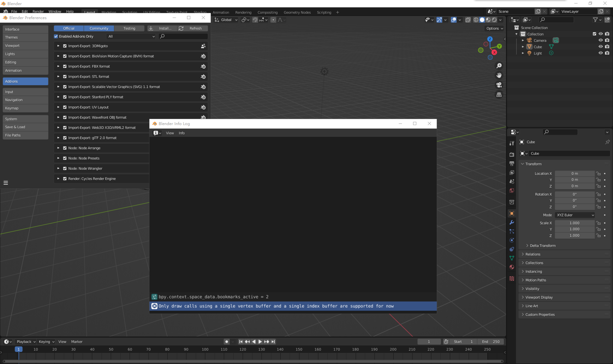Click the Scale X value slider field

coord(575,223)
